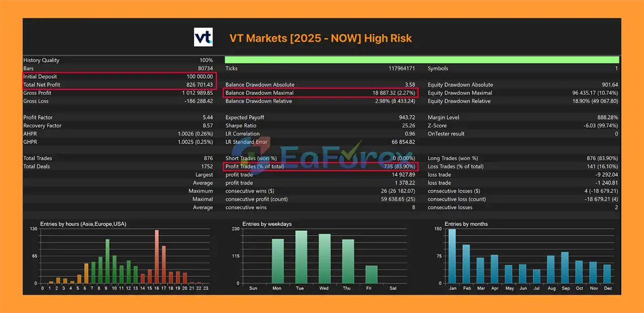Click the EaForex watermark logo
The image size is (644, 313).
(322, 152)
